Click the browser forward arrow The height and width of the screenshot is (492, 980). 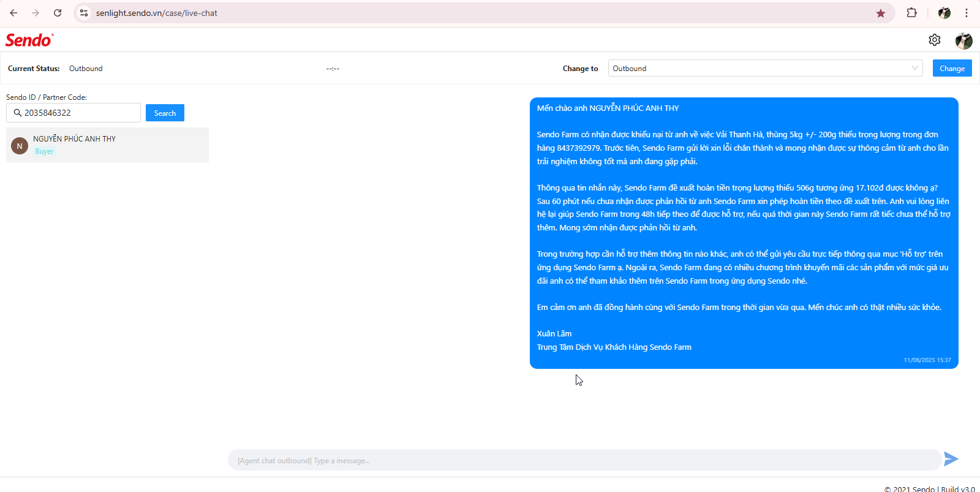[x=36, y=13]
